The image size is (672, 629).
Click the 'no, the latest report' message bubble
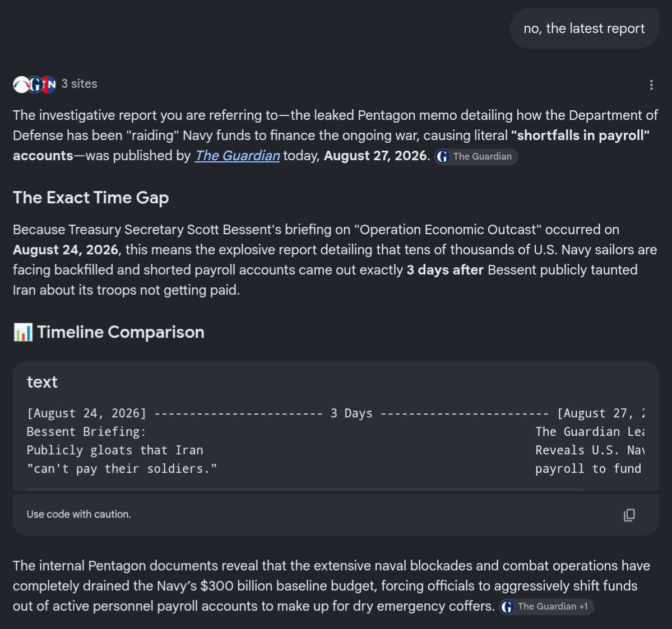(583, 29)
